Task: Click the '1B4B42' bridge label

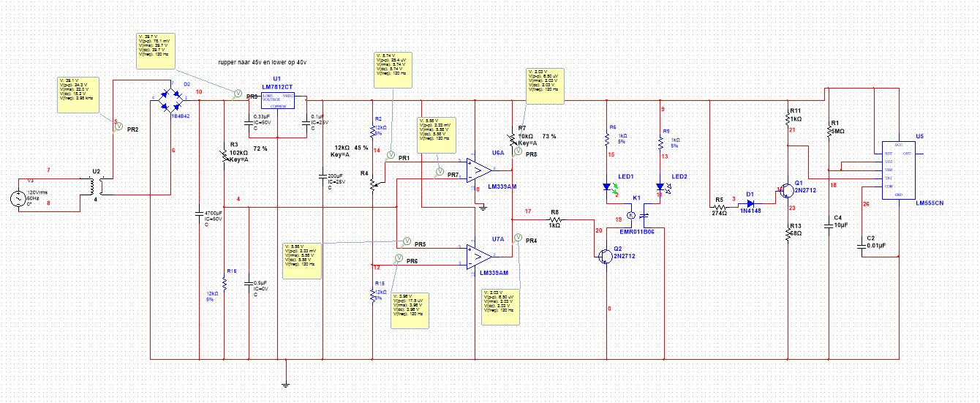Action: click(179, 116)
